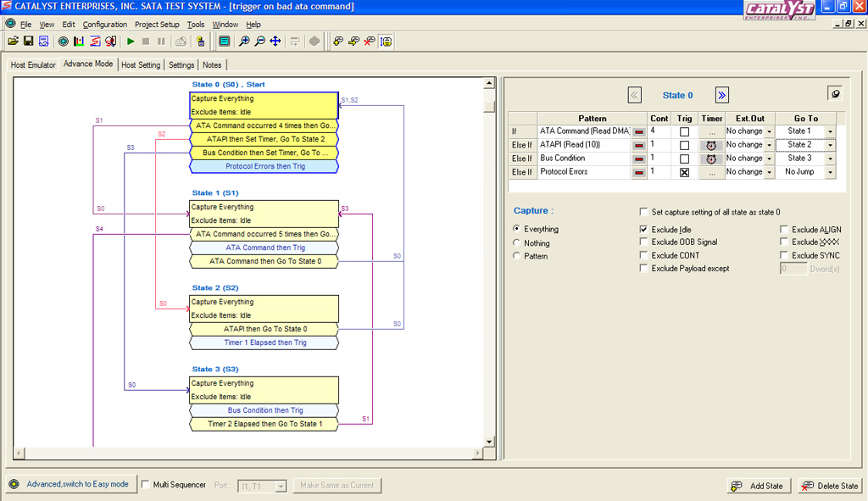Click the Delete State button

[831, 486]
